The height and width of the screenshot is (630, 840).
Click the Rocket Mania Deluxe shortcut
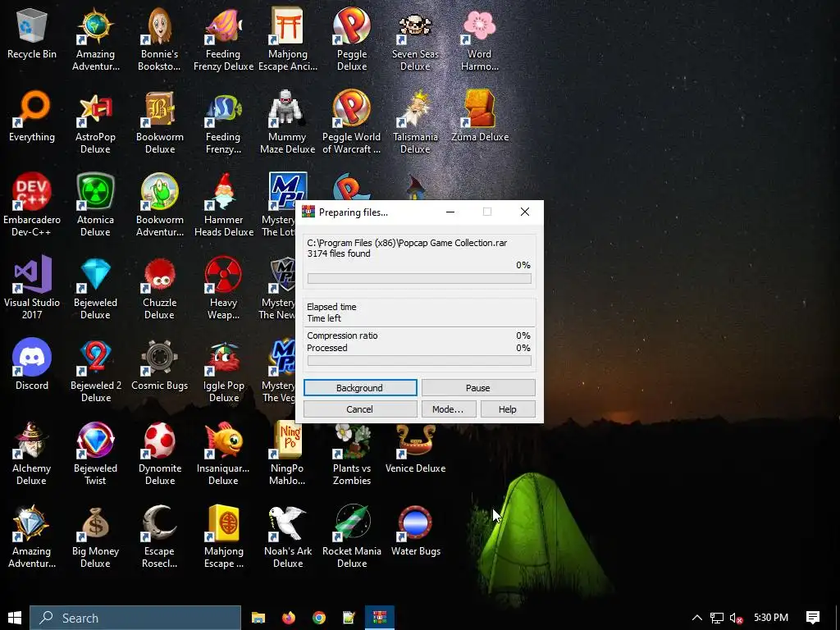(351, 536)
